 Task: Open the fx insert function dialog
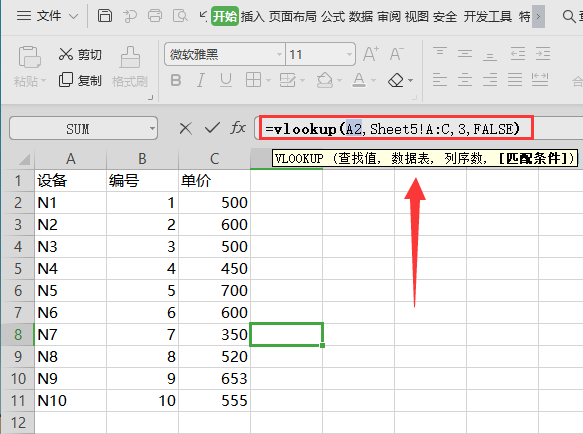(238, 128)
